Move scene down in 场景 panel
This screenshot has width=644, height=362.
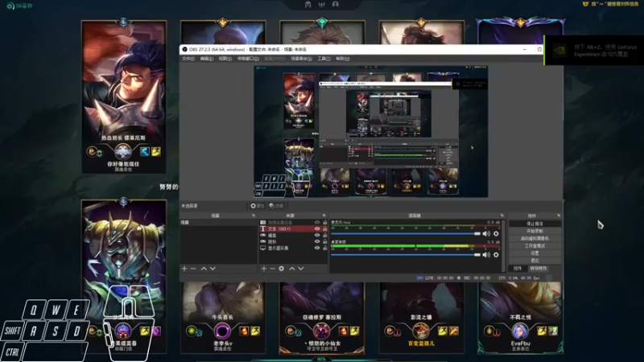pyautogui.click(x=213, y=269)
